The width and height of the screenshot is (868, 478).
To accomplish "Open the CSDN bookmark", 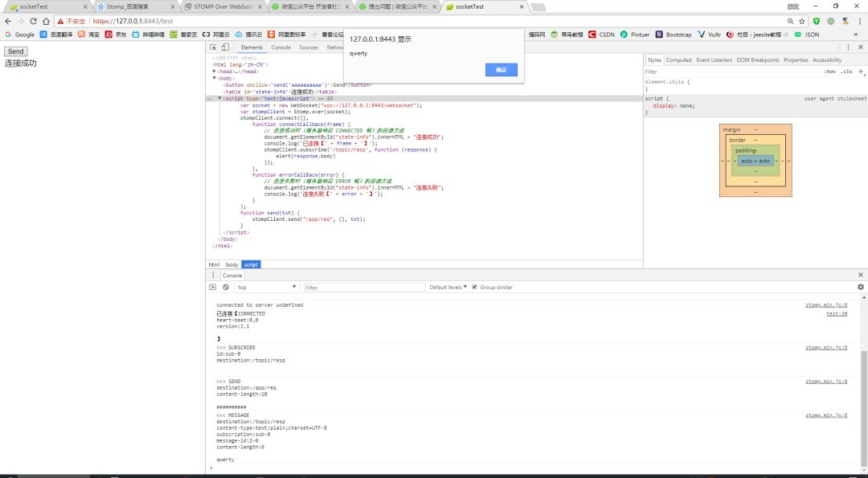I will [601, 35].
